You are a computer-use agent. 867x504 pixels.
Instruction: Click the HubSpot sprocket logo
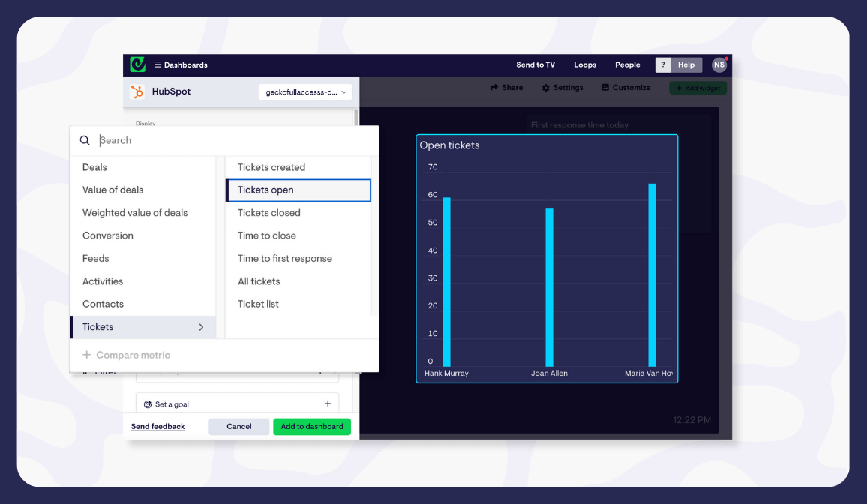click(137, 91)
